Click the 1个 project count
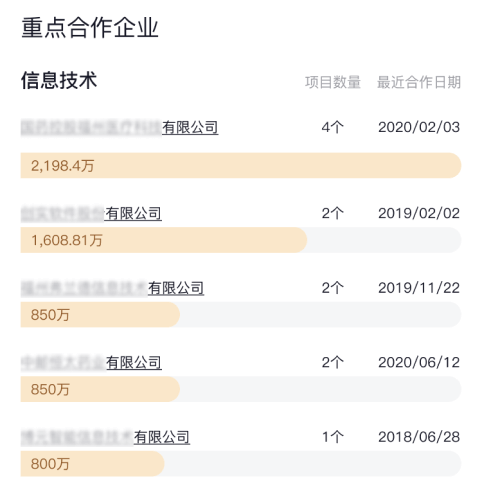This screenshot has width=482, height=480. (333, 437)
